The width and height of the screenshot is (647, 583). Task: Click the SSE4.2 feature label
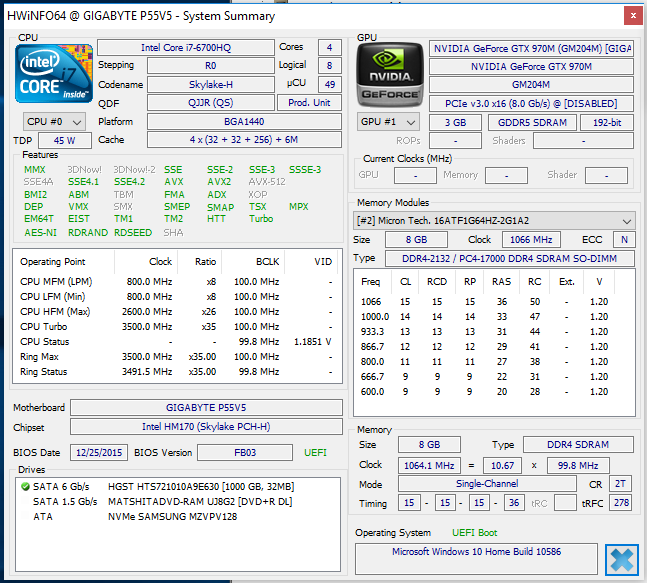[130, 182]
